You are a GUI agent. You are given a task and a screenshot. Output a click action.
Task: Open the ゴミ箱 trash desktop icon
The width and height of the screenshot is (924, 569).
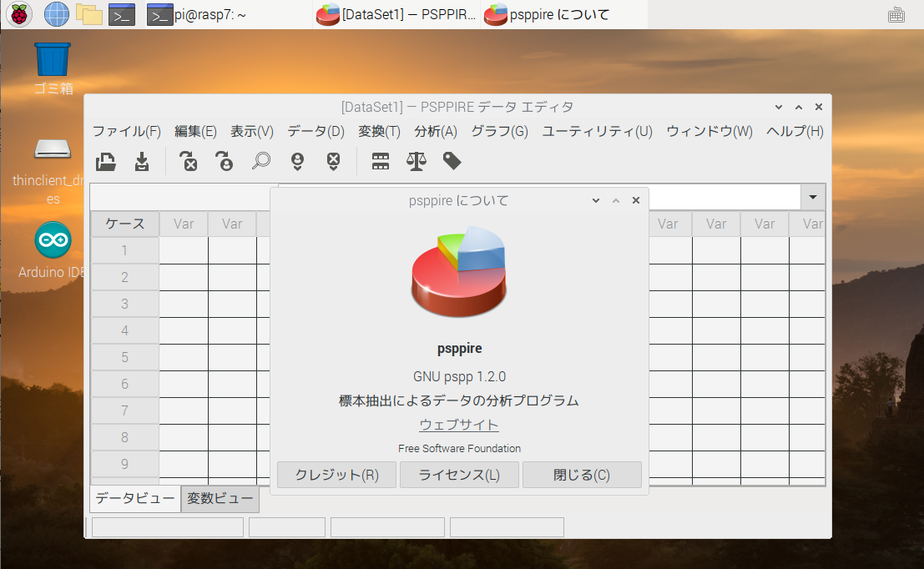tap(53, 69)
